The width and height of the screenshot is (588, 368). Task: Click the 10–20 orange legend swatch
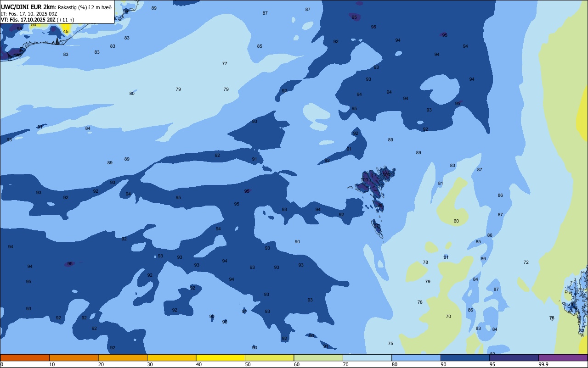tap(73, 357)
